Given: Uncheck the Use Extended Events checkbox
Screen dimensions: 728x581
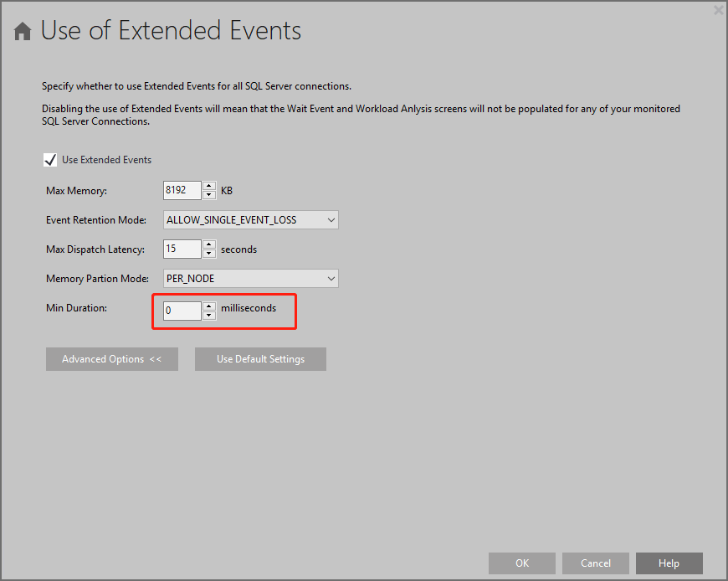Looking at the screenshot, I should coord(50,159).
